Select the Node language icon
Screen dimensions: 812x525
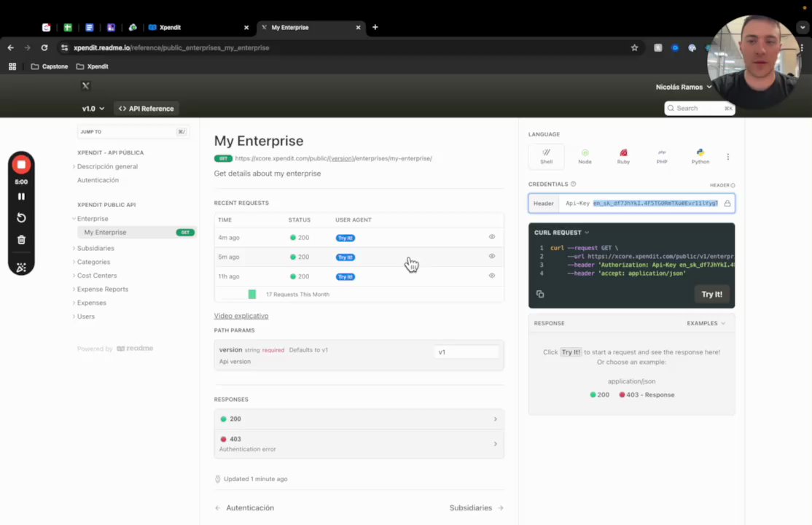585,156
